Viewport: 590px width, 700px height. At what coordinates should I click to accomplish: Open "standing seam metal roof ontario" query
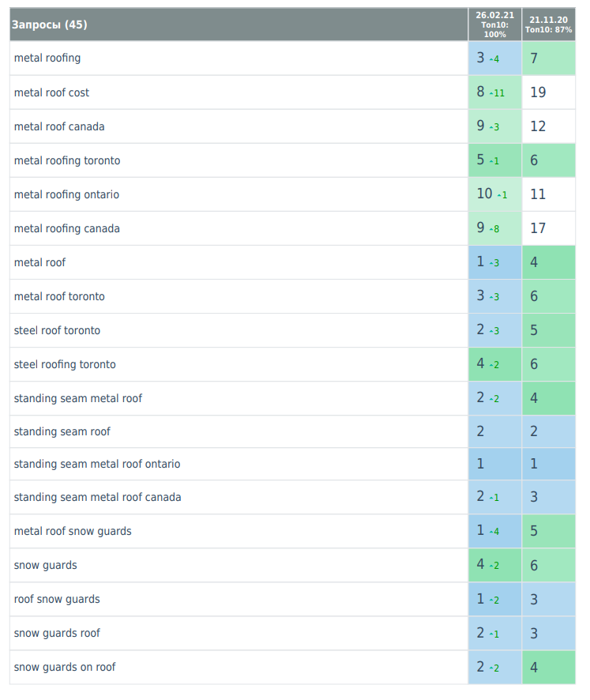pyautogui.click(x=96, y=465)
